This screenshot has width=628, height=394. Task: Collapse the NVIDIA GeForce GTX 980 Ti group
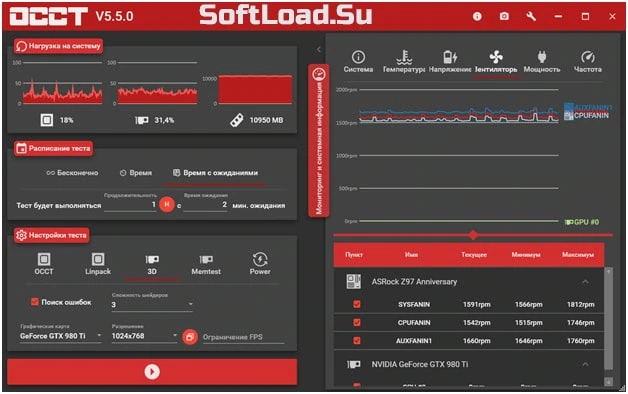(585, 364)
